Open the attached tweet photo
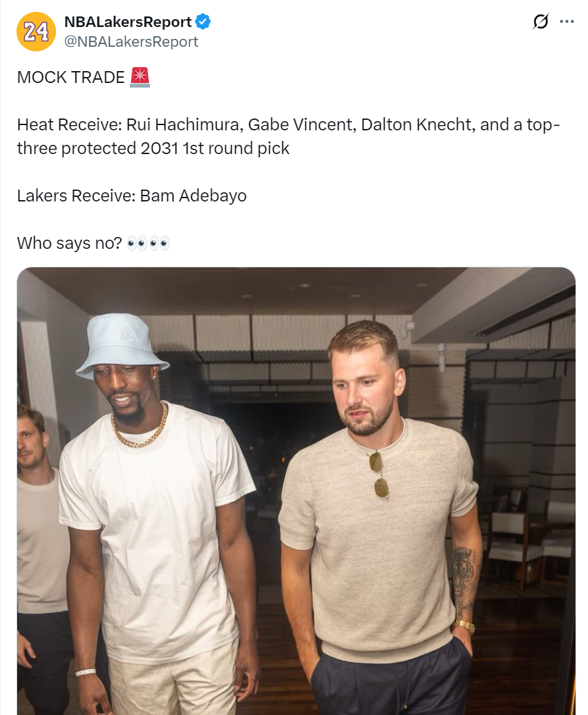Image resolution: width=588 pixels, height=715 pixels. click(296, 491)
